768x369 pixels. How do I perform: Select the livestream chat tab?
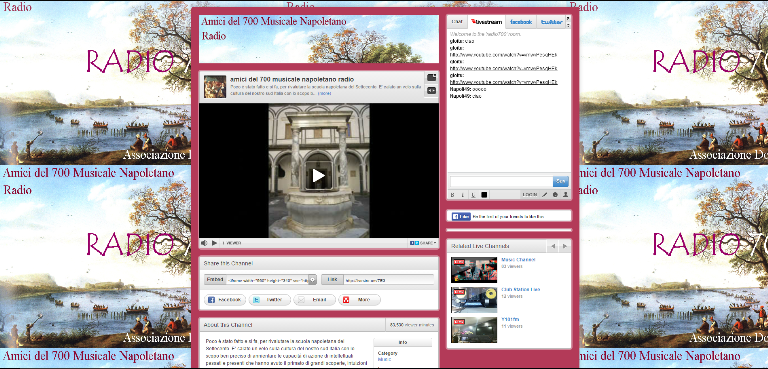[486, 22]
